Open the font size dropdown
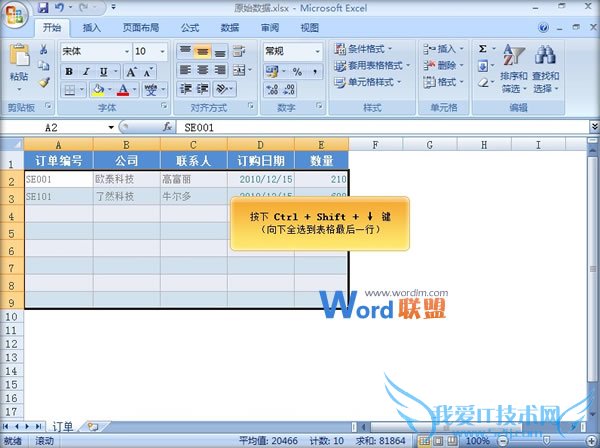Screen dimensions: 600x448 [162, 51]
